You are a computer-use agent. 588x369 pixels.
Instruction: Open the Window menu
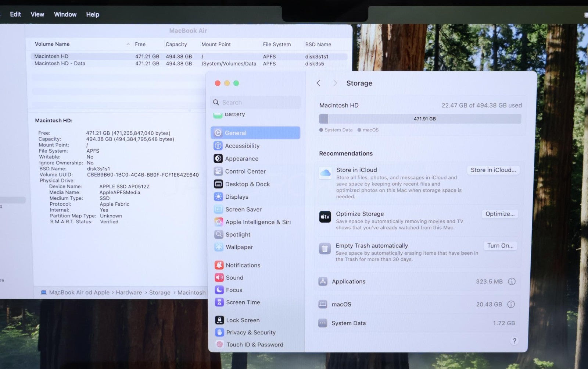point(65,14)
